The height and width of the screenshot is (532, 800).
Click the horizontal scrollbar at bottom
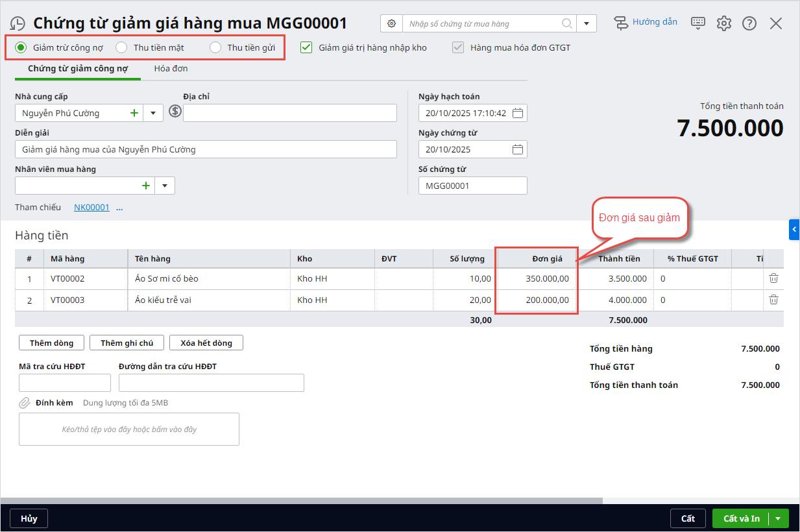pyautogui.click(x=302, y=500)
